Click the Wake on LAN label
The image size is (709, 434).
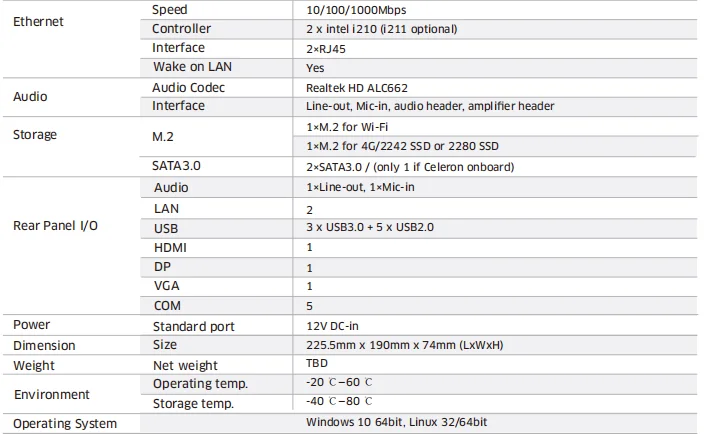(194, 68)
